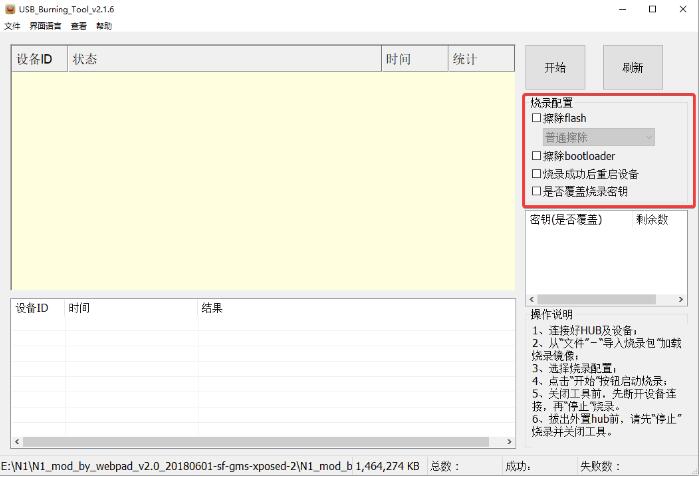Toggle the 擦除bootloader checkbox
The image size is (700, 477).
coord(537,156)
